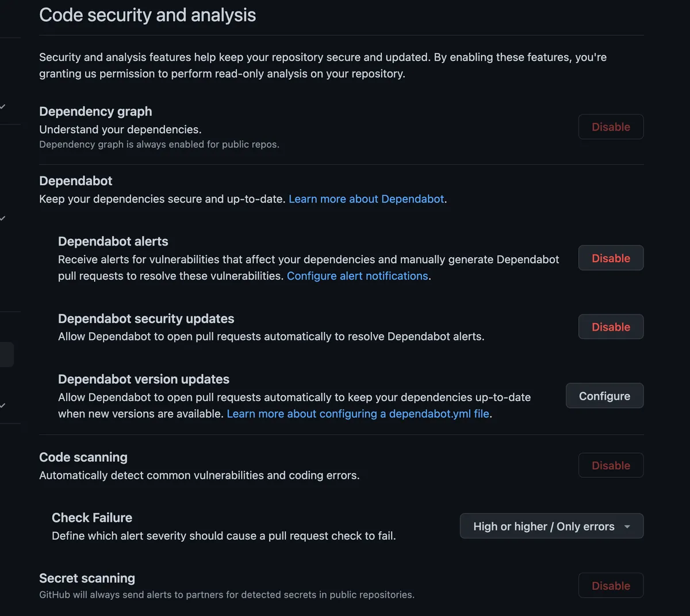
Task: Expand the lowest left sidebar chevron
Action: tap(3, 405)
